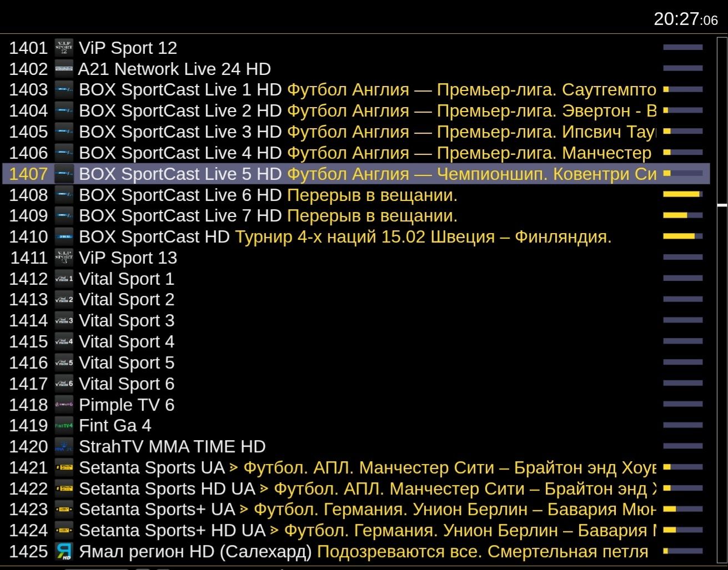The image size is (728, 570).
Task: Select channel ViP Sport 13
Action: pyautogui.click(x=356, y=258)
